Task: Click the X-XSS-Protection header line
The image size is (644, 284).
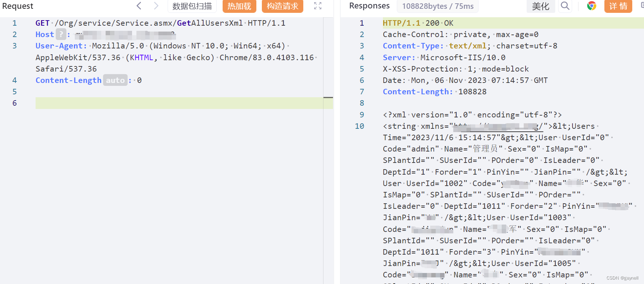Action: (456, 69)
